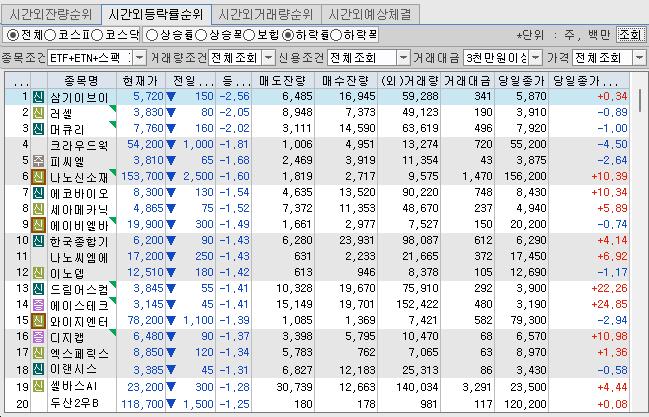Click the 신 badge beside 삼기이브이
Screen dimensions: 649x417
[x=38, y=96]
